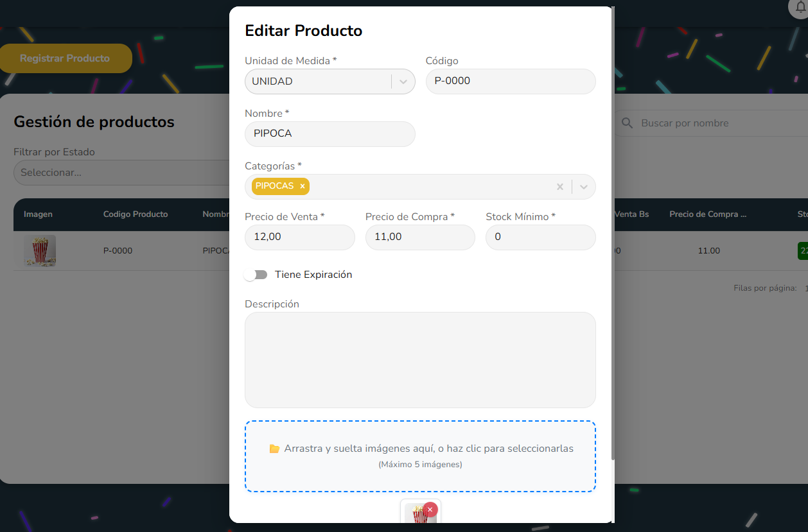Open the popcorn product thumbnail in table
Viewport: 808px width, 532px height.
[40, 251]
